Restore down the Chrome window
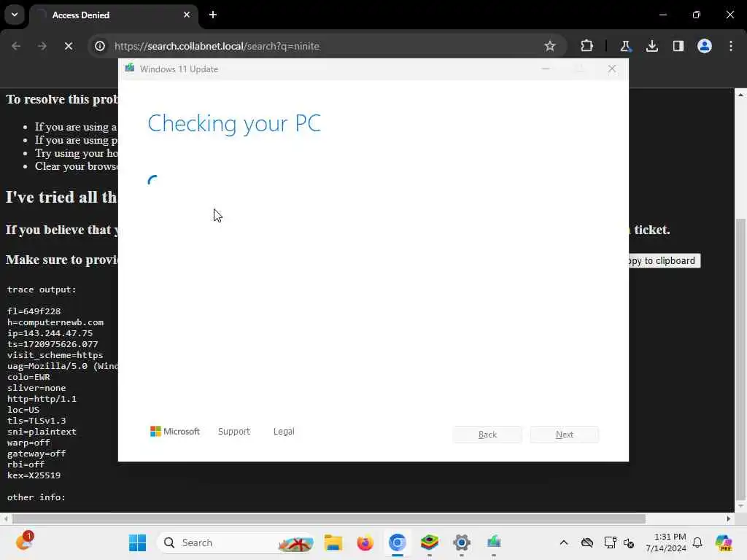The width and height of the screenshot is (747, 560). (697, 15)
